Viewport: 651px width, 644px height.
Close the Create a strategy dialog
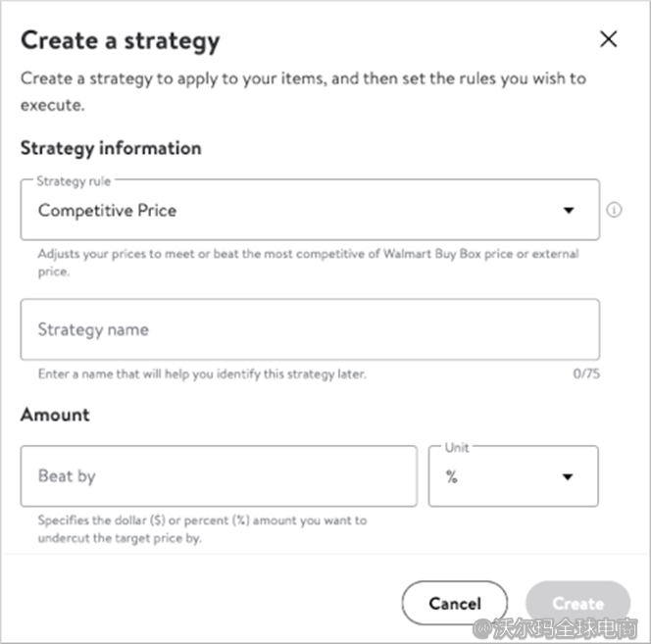tap(608, 39)
